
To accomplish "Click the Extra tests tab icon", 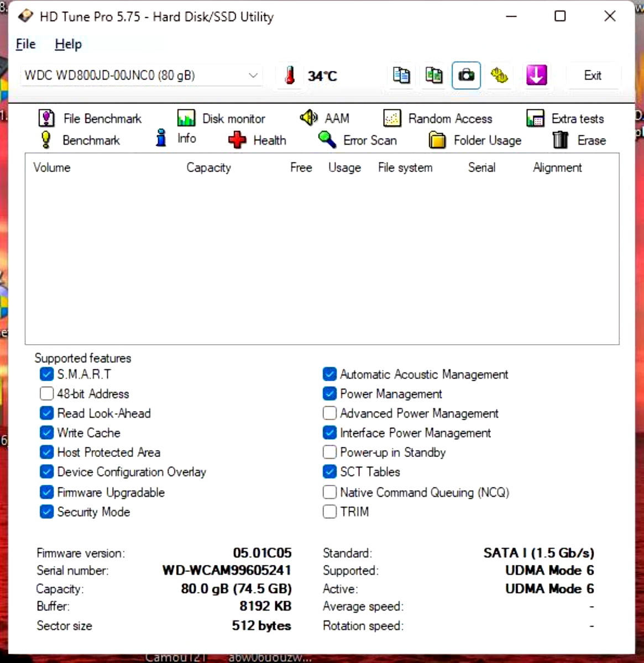I will click(x=535, y=118).
